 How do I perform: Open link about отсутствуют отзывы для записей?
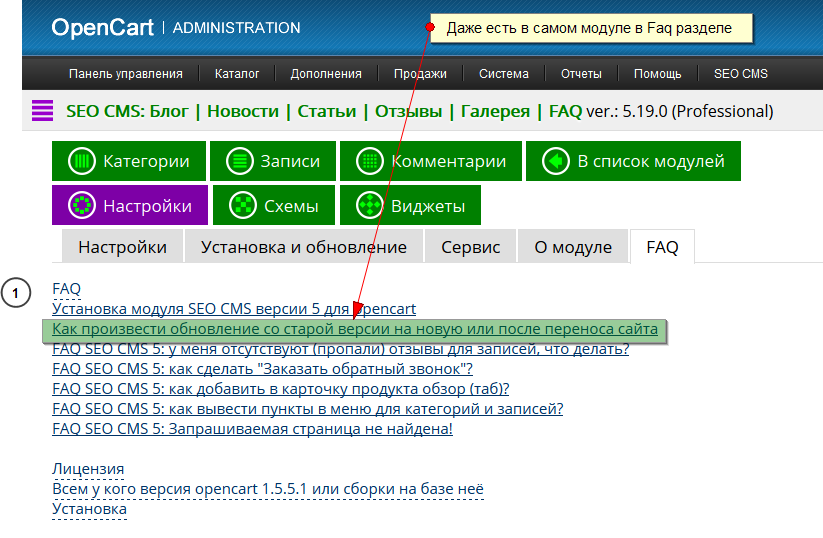(341, 349)
